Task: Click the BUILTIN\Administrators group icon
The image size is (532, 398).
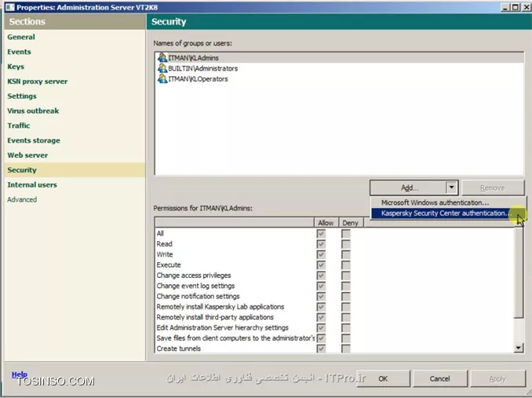Action: coord(162,68)
